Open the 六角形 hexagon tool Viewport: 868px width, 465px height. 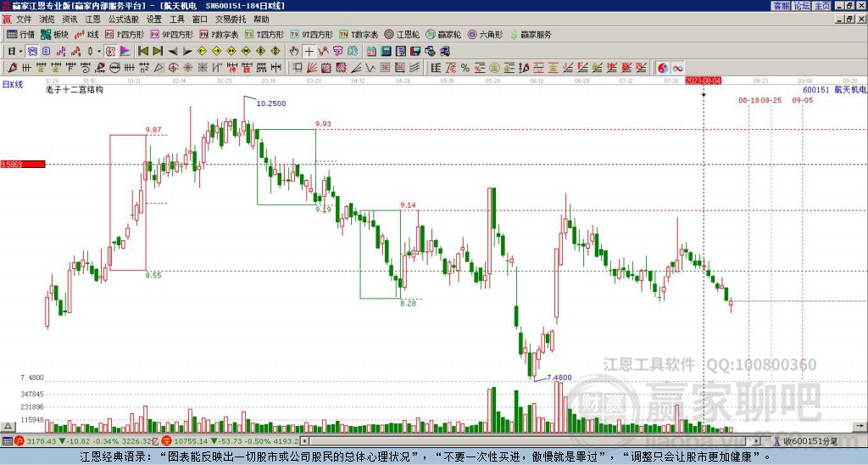tap(485, 34)
